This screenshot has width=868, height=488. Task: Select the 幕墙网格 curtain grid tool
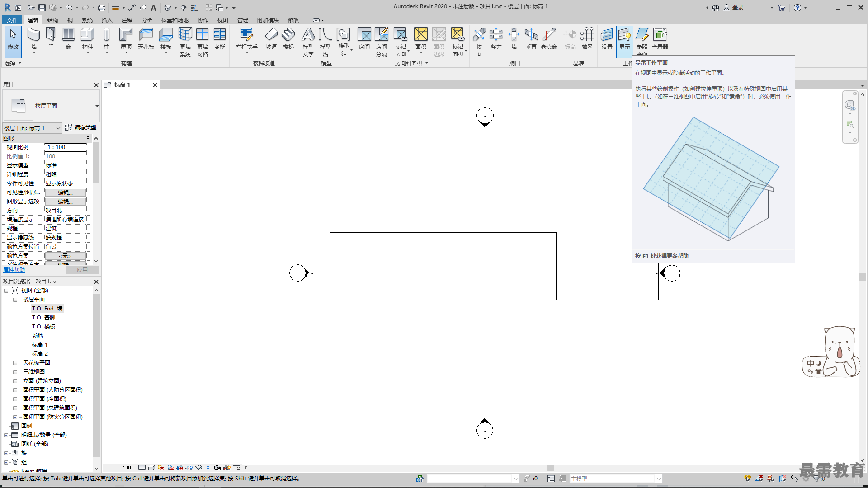click(x=203, y=42)
